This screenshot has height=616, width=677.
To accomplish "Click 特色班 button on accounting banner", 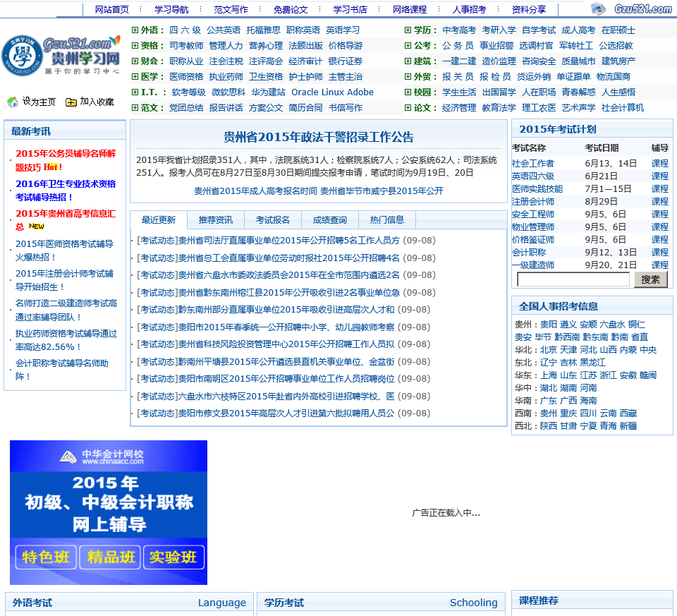I will 46,557.
